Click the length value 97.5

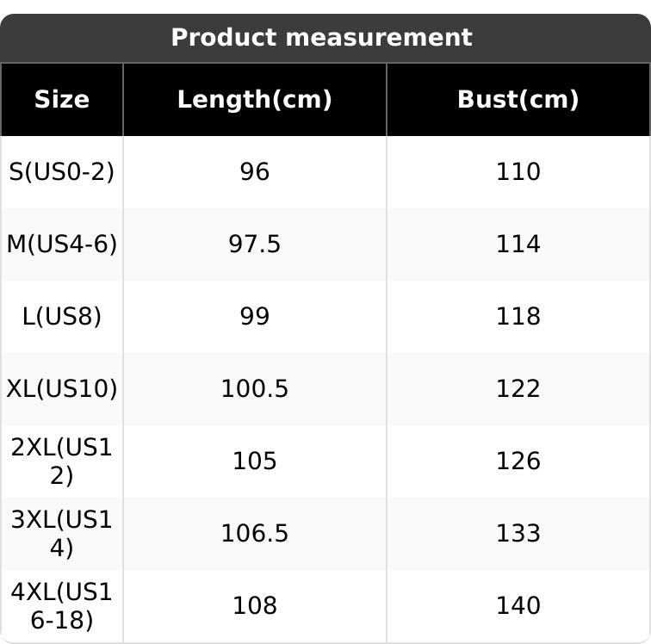click(254, 245)
